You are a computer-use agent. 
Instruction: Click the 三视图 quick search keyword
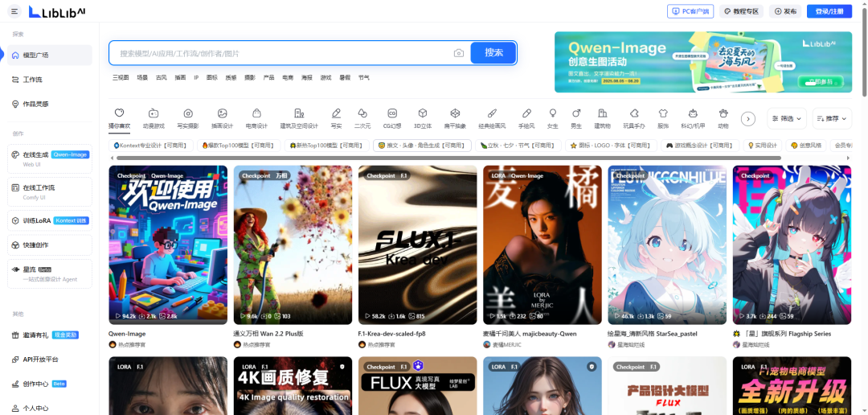click(120, 77)
